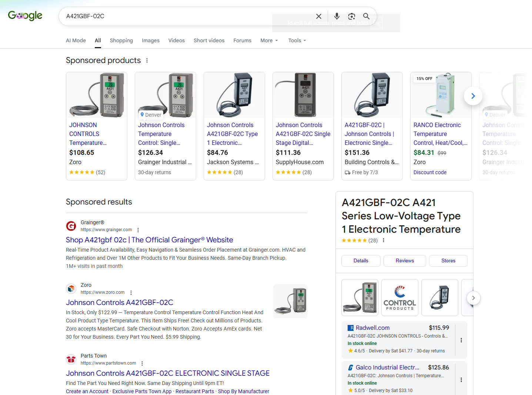
Task: Advance product image carousel in side panel
Action: tap(473, 298)
